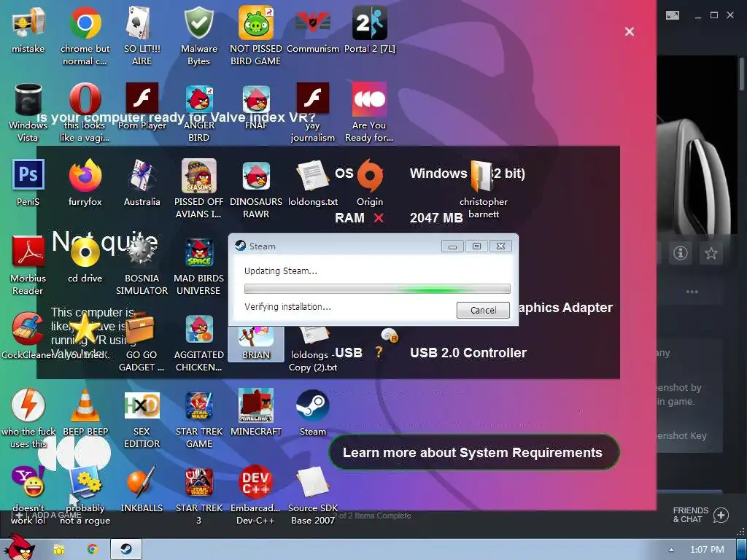Launch the BEEP BEEP VLC cone icon
The height and width of the screenshot is (560, 747).
[85, 405]
